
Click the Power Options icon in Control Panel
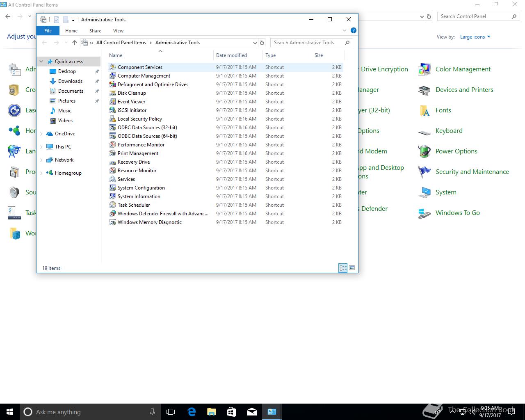pos(424,151)
